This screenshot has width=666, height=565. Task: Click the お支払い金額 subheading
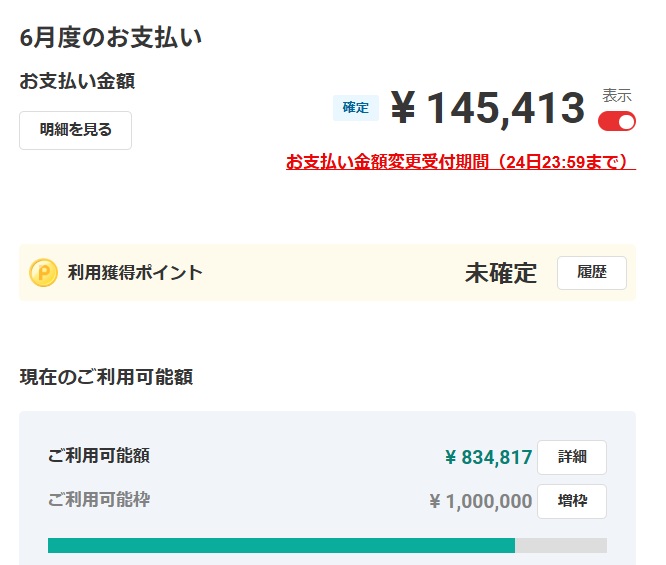tap(77, 81)
